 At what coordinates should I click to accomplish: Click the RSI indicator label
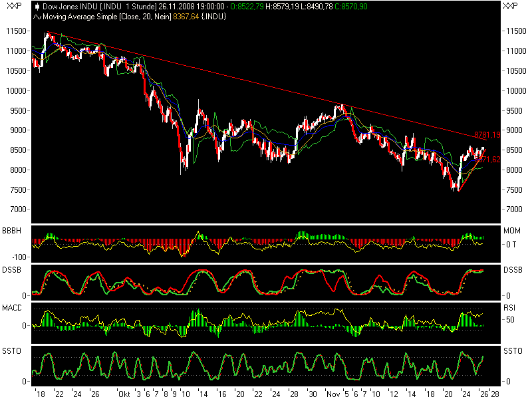click(509, 308)
